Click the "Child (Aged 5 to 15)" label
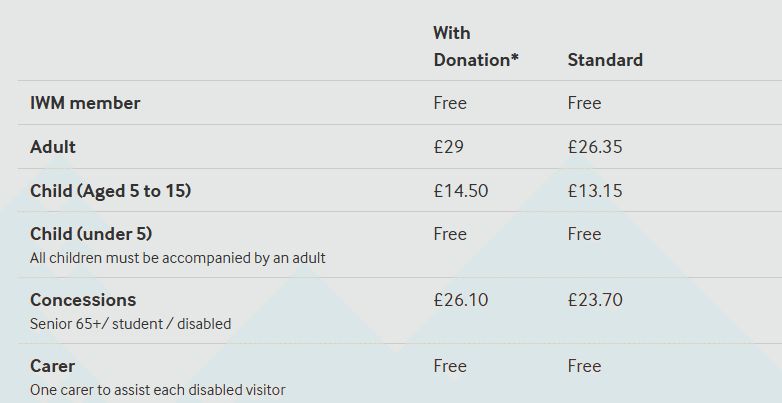Viewport: 782px width, 403px height. [x=110, y=190]
